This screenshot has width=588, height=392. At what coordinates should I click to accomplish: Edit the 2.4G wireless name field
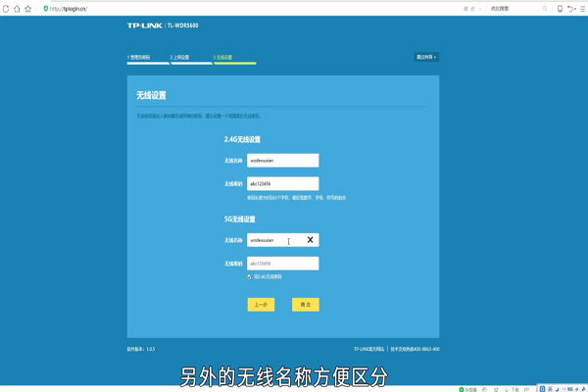point(283,160)
